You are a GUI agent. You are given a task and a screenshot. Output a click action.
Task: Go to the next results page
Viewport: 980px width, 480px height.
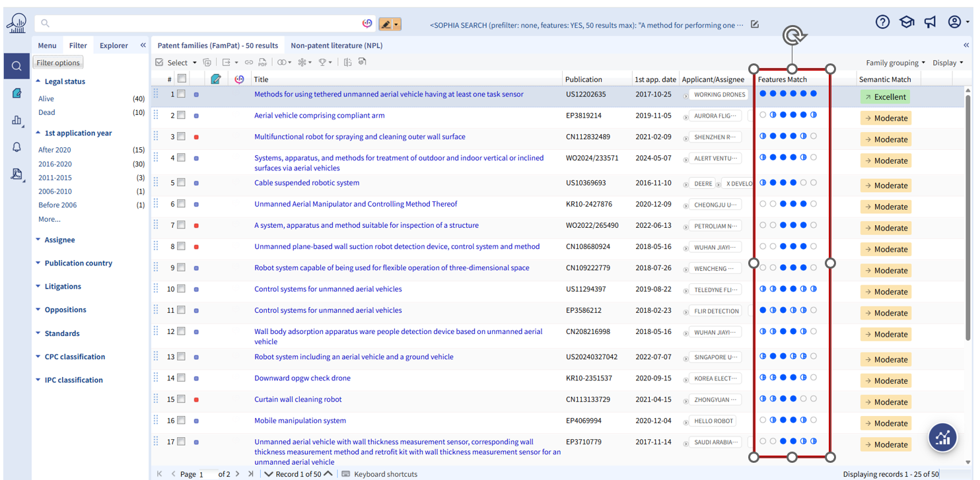pyautogui.click(x=237, y=474)
